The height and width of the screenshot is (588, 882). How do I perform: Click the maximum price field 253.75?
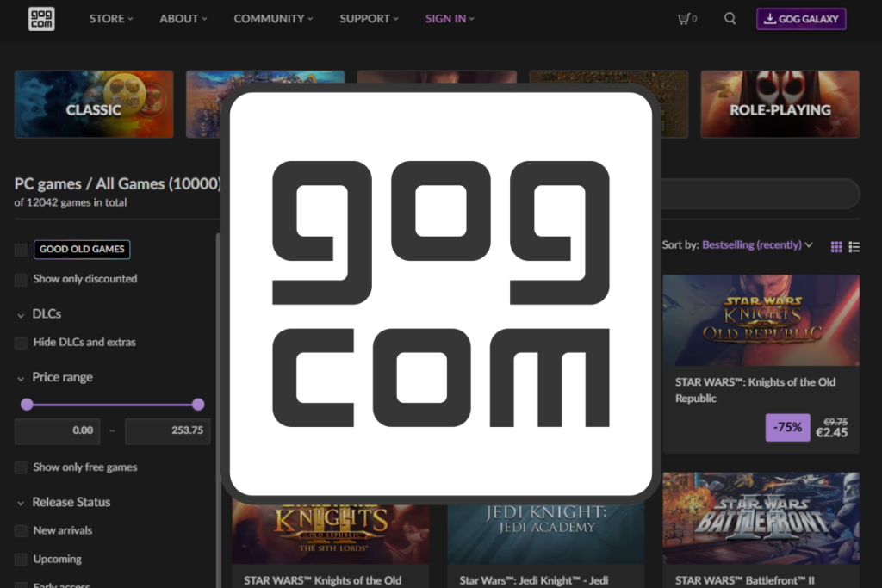point(168,430)
